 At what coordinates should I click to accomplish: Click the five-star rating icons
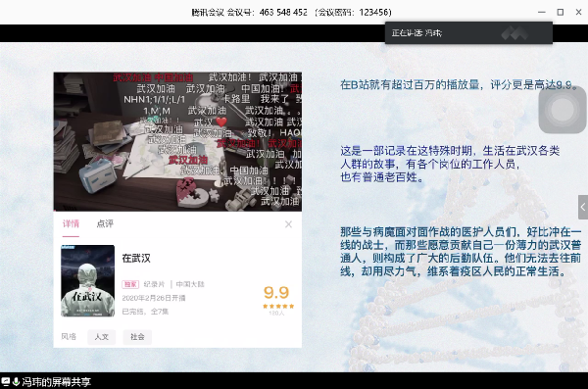[278, 306]
